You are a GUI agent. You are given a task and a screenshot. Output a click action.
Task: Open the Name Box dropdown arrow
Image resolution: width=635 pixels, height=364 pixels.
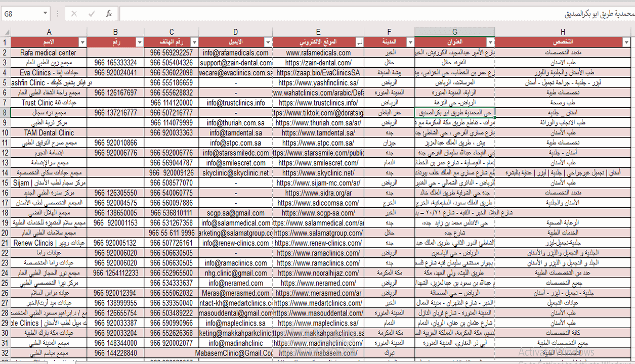coord(45,14)
